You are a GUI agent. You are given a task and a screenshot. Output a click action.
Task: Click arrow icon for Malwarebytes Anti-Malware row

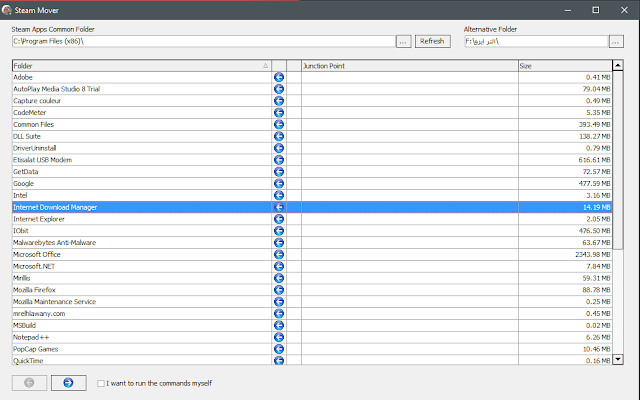pos(279,243)
